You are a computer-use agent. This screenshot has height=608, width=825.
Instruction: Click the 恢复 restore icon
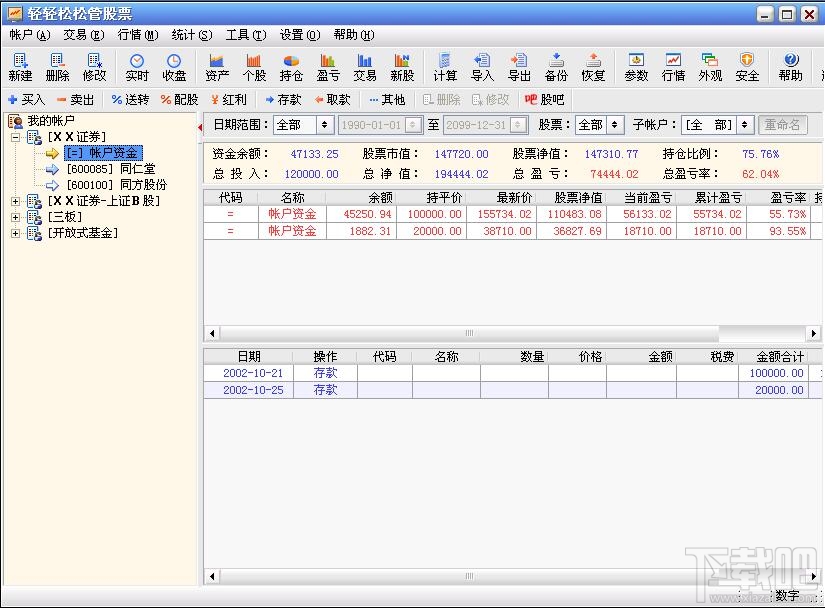coord(593,67)
